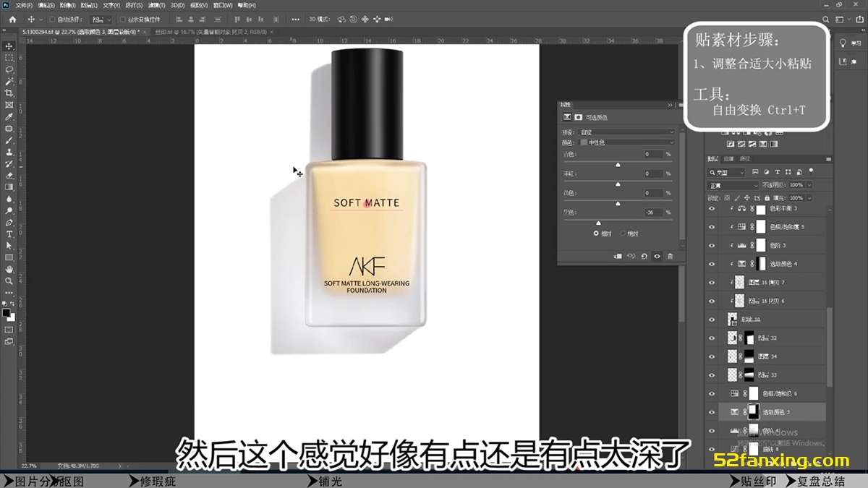
Task: Open the layer filter type dropdown
Action: tap(726, 172)
